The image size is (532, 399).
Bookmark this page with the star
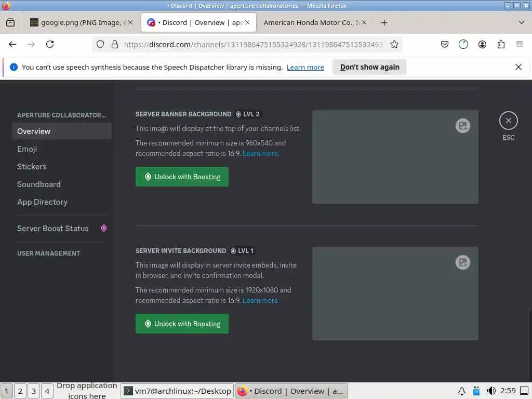point(394,45)
